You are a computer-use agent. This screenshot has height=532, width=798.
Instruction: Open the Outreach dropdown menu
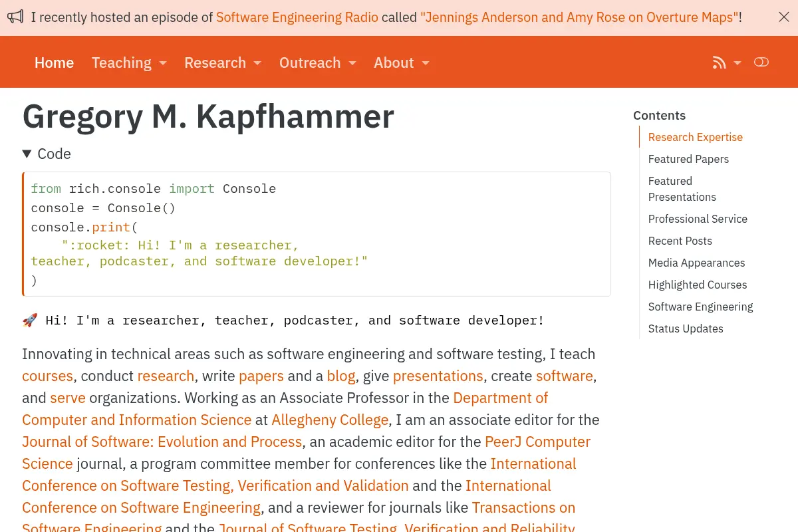[318, 63]
